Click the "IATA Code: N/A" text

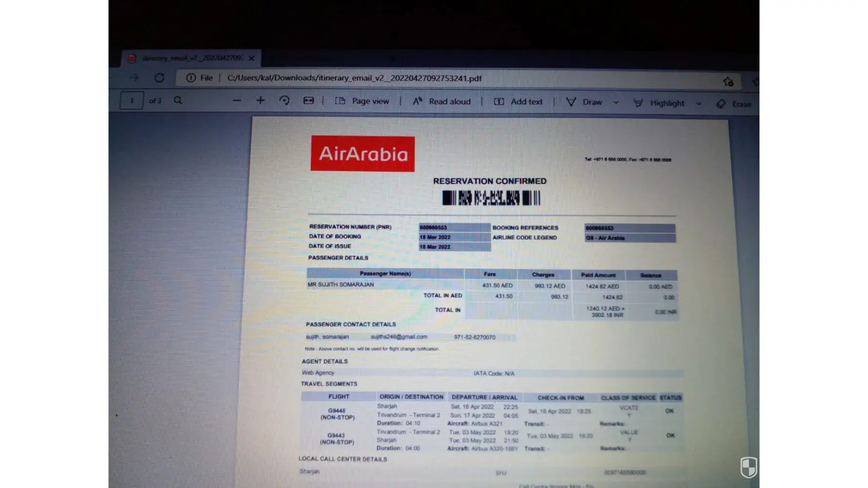[x=494, y=373]
